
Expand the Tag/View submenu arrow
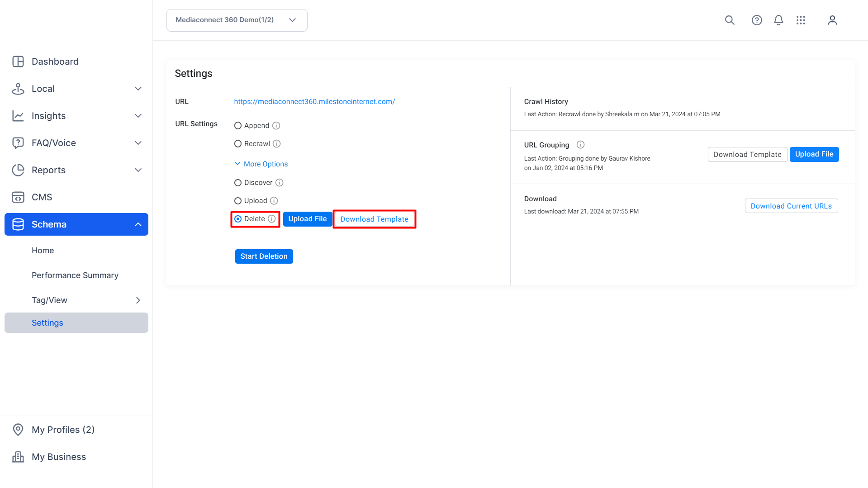[x=138, y=300]
